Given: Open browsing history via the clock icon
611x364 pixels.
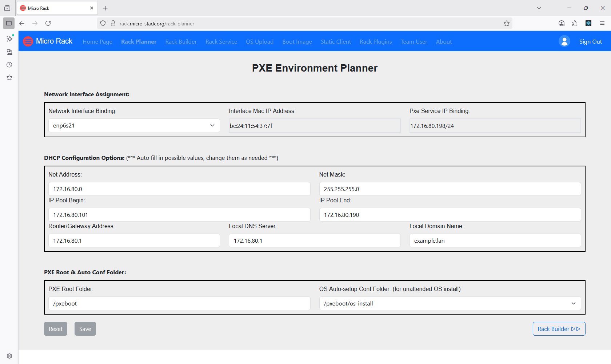Looking at the screenshot, I should pyautogui.click(x=9, y=64).
